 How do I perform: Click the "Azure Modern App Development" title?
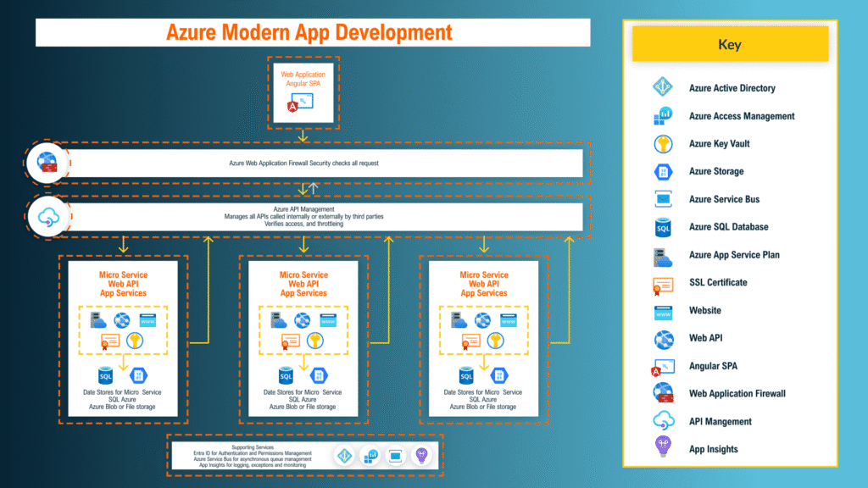309,33
